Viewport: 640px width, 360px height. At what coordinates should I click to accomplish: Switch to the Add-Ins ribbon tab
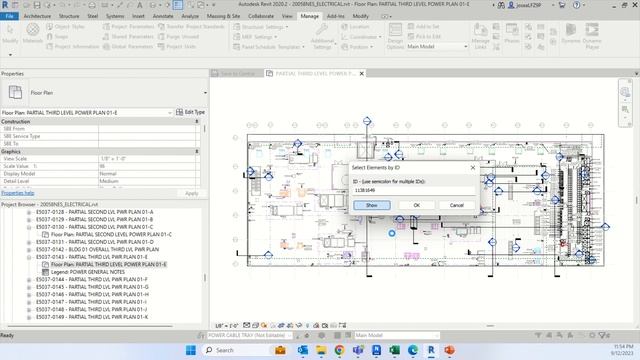[336, 16]
